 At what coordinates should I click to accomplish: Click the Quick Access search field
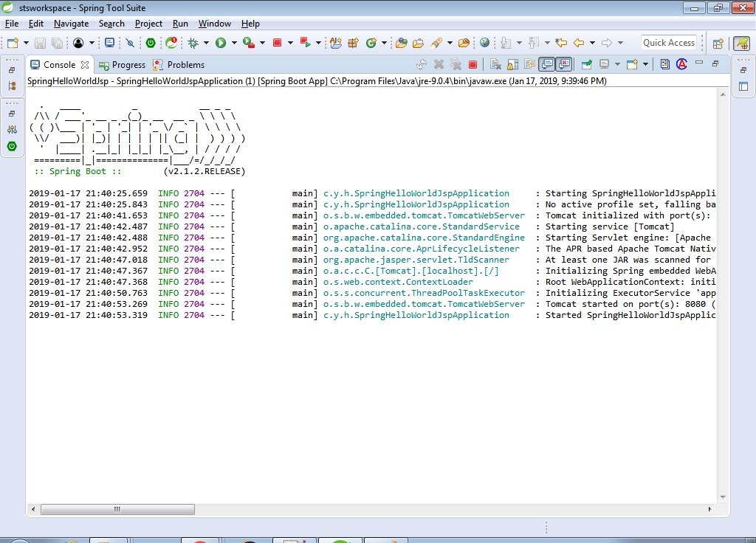669,43
